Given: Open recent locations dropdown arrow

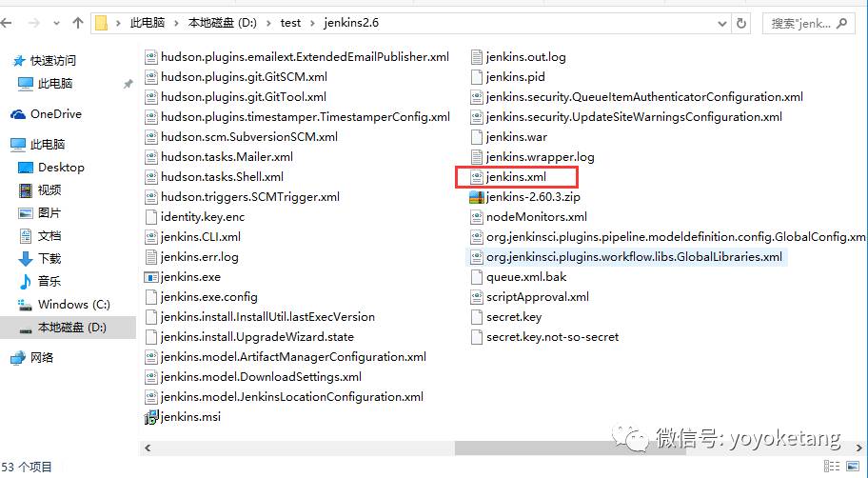Looking at the screenshot, I should pyautogui.click(x=56, y=24).
